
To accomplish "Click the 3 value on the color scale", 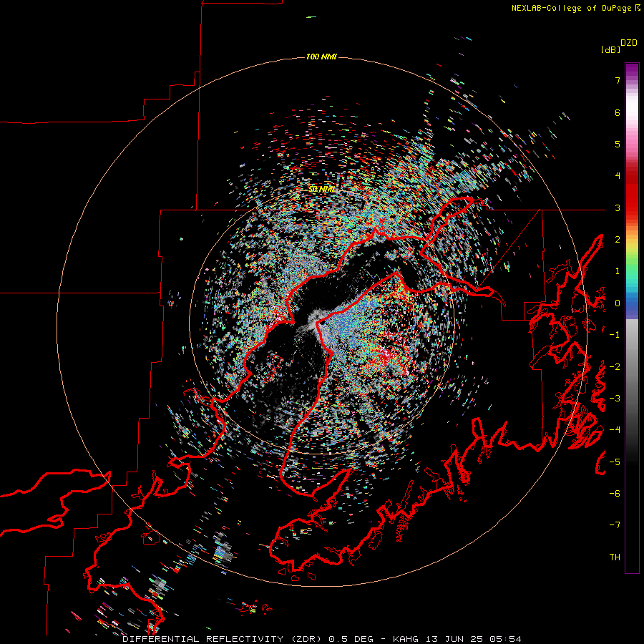I will [618, 208].
